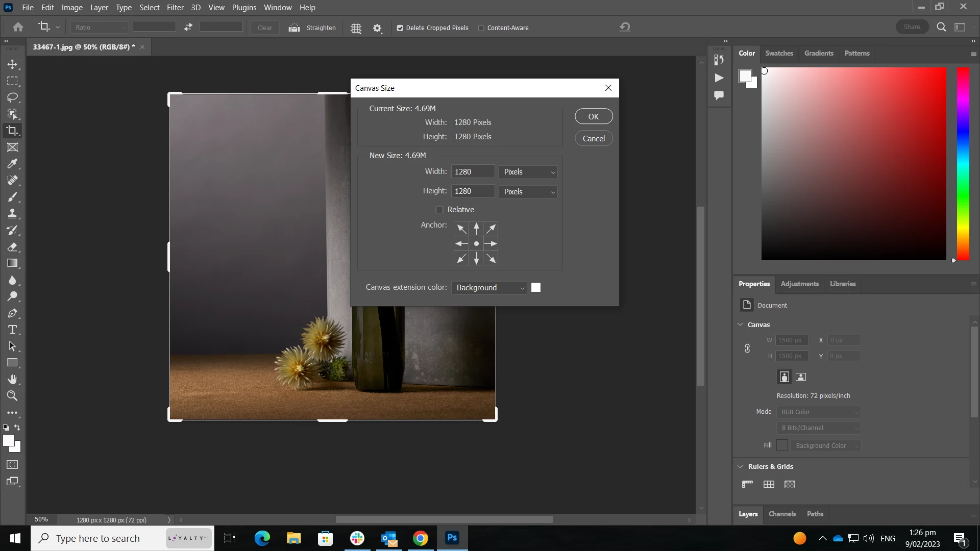Open the Filter menu
The height and width of the screenshot is (551, 980).
click(175, 8)
